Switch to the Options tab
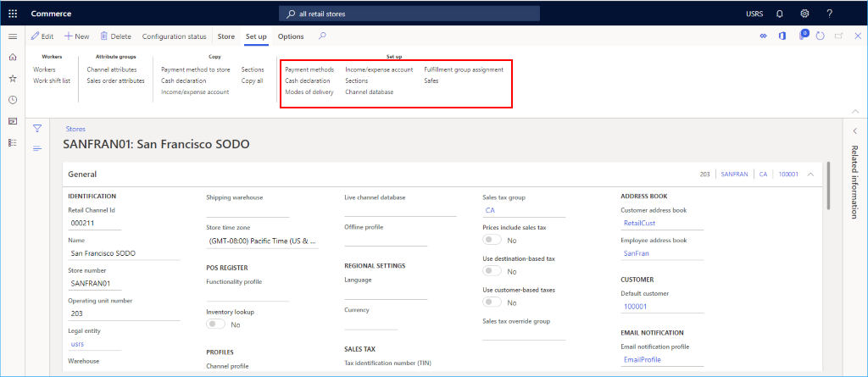This screenshot has height=377, width=868. pyautogui.click(x=291, y=36)
